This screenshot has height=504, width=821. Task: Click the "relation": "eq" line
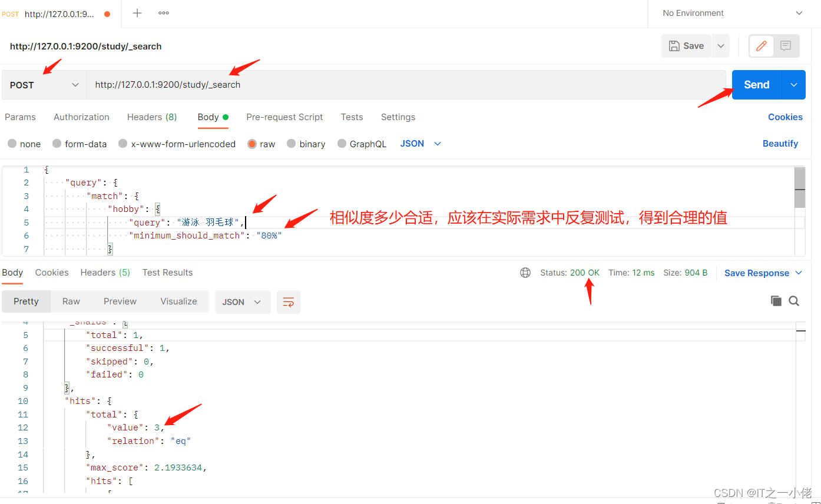click(x=149, y=441)
